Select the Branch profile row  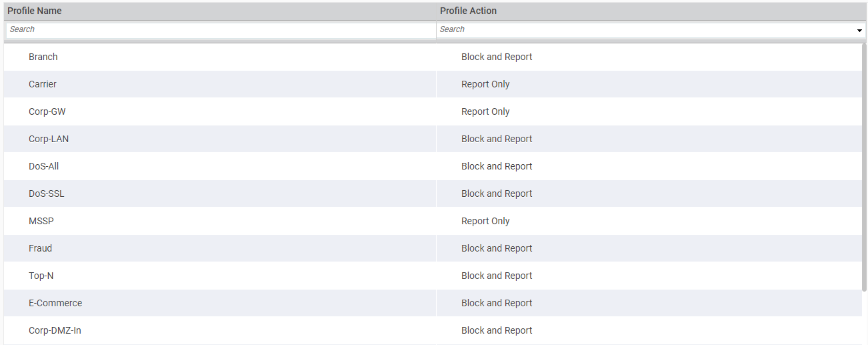[x=43, y=57]
